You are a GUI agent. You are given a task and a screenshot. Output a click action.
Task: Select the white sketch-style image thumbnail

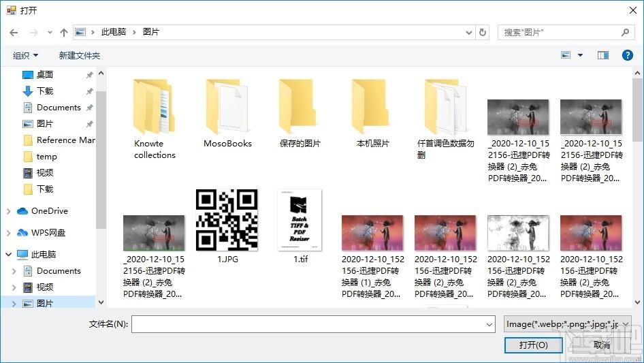point(518,233)
